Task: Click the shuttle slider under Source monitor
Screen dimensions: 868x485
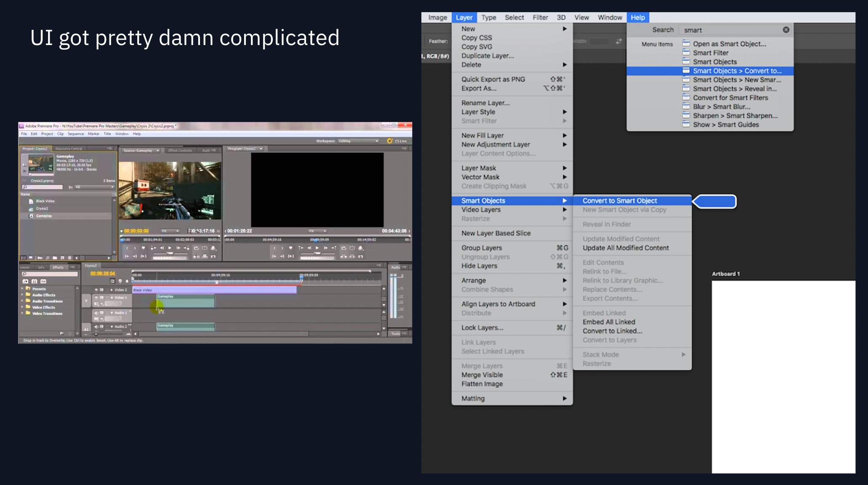Action: 170,253
